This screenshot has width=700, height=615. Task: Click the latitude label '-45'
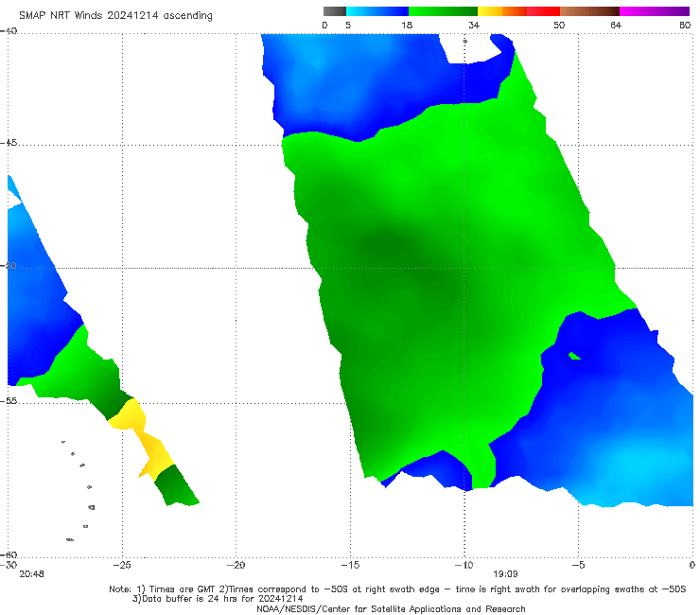coord(9,143)
